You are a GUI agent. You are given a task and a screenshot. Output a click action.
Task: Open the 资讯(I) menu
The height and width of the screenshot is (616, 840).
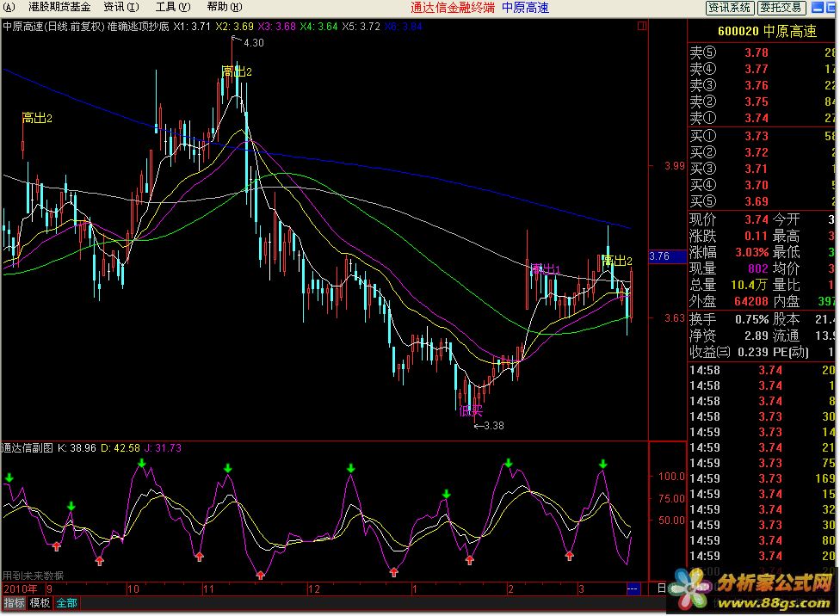121,7
